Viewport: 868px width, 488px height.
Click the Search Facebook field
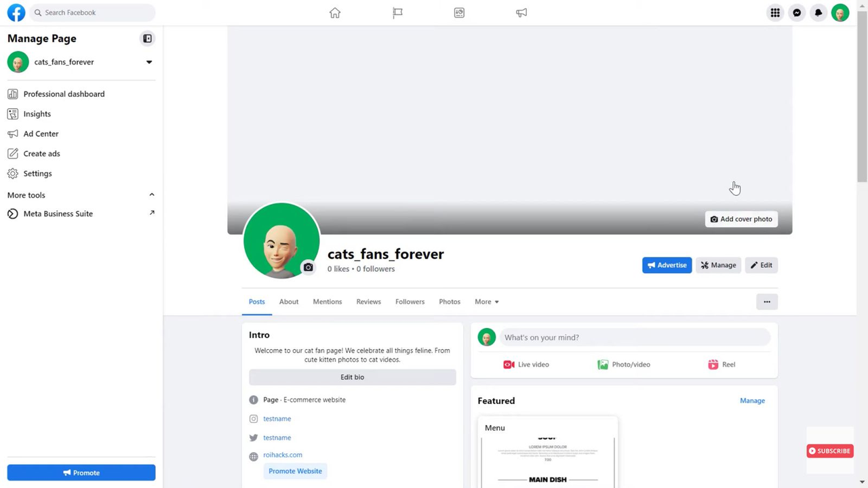click(x=92, y=12)
